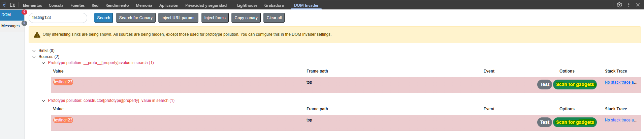The width and height of the screenshot is (644, 139).
Task: Click the Inject URL params button
Action: 178,18
